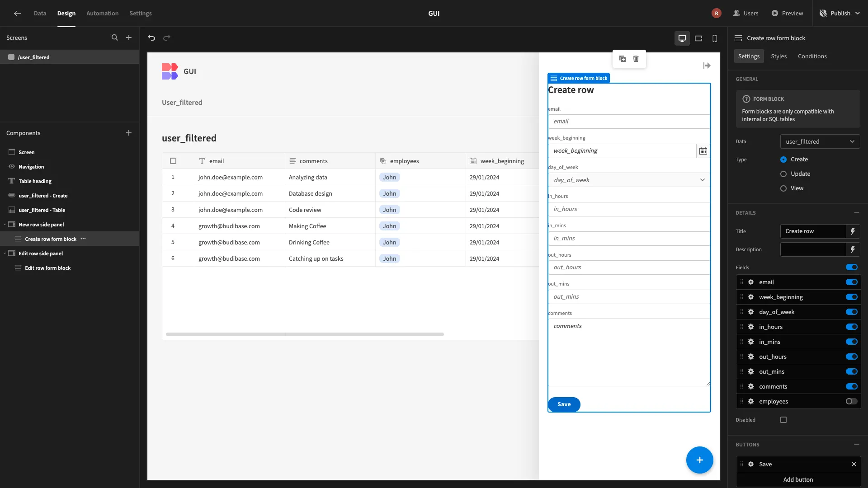This screenshot has height=488, width=868.
Task: Click the red R user avatar
Action: [x=717, y=14]
